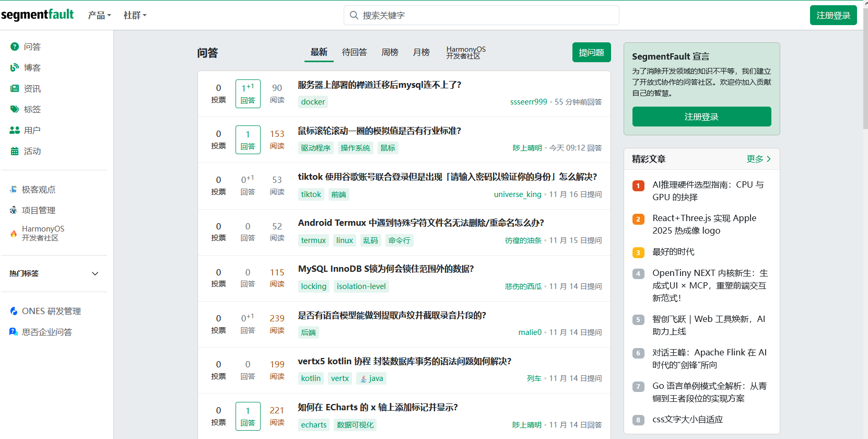Click the 搜索关键字 search field

click(482, 15)
